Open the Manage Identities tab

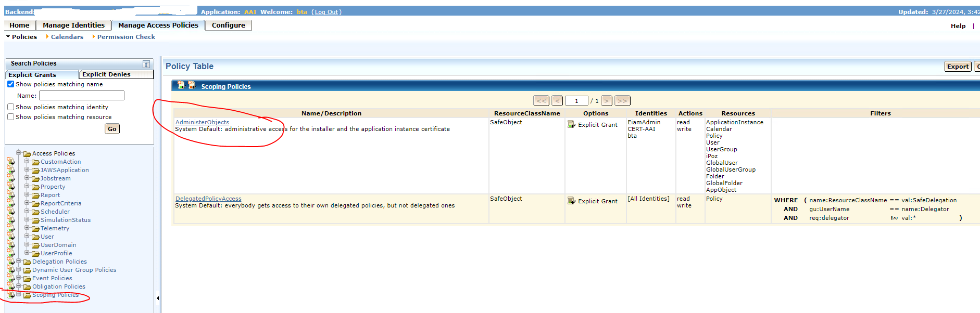[x=73, y=25]
